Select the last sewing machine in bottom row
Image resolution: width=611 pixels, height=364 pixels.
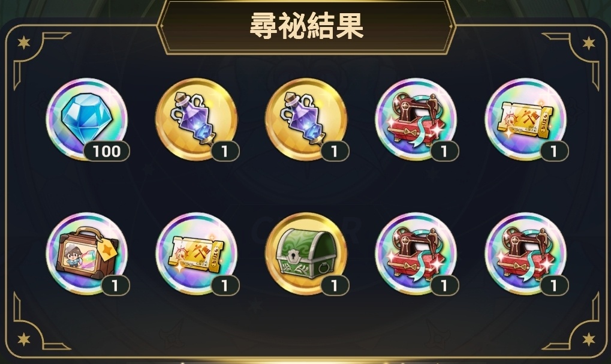pos(526,253)
